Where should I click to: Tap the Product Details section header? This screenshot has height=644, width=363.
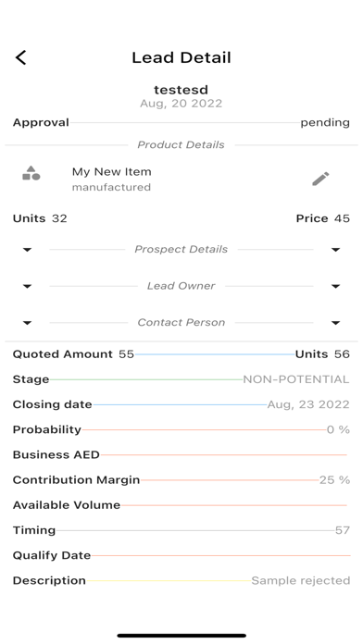point(181,144)
